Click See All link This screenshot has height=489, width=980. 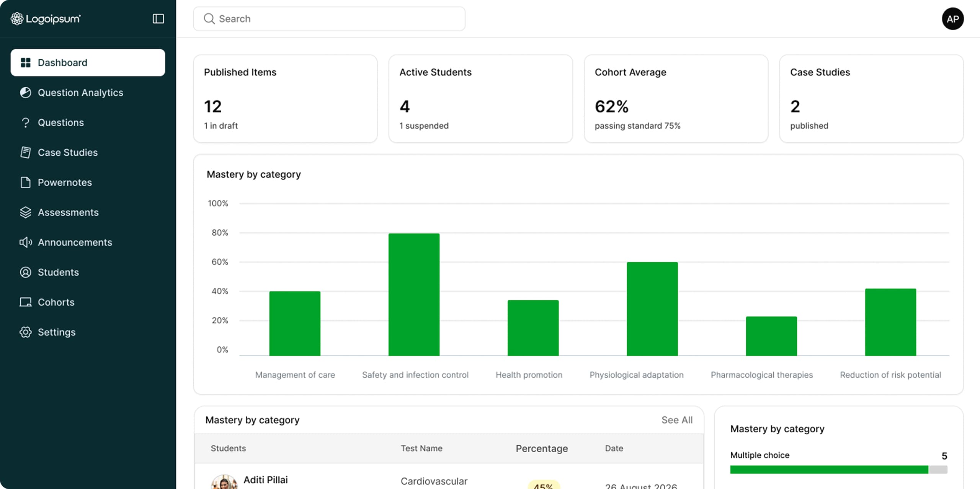click(677, 420)
